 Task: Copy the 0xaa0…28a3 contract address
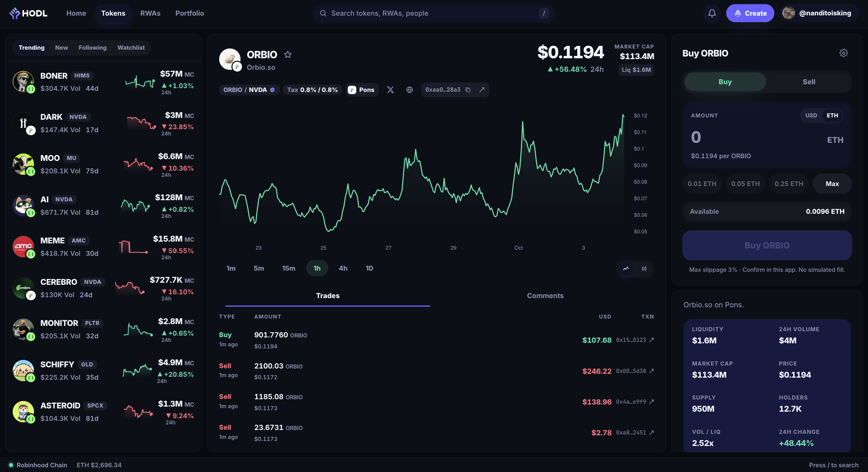[x=468, y=90]
